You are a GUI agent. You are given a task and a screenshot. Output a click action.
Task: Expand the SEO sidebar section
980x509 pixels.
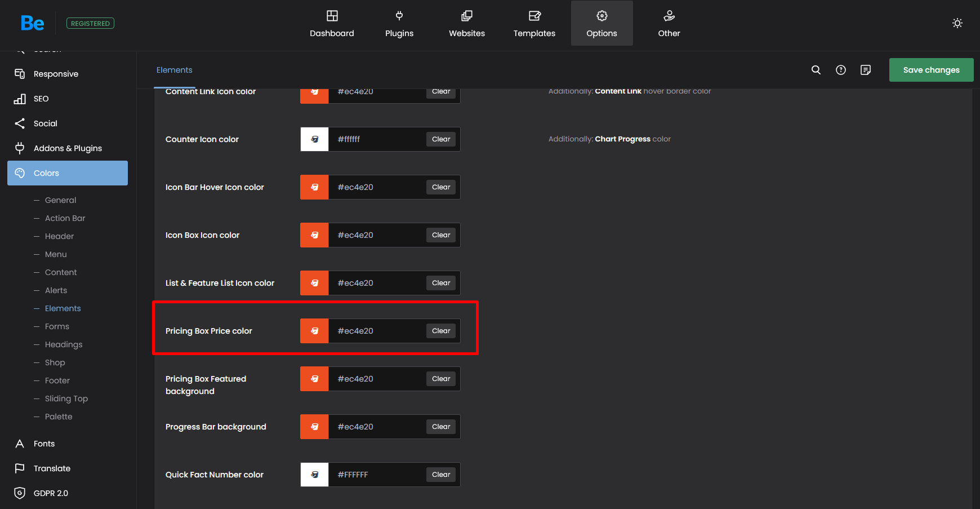pyautogui.click(x=41, y=99)
